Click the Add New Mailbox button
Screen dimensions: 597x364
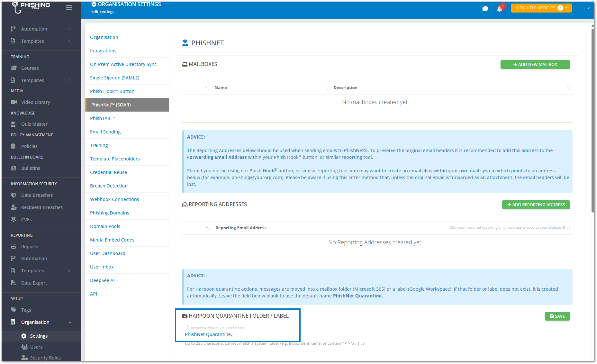click(x=535, y=65)
